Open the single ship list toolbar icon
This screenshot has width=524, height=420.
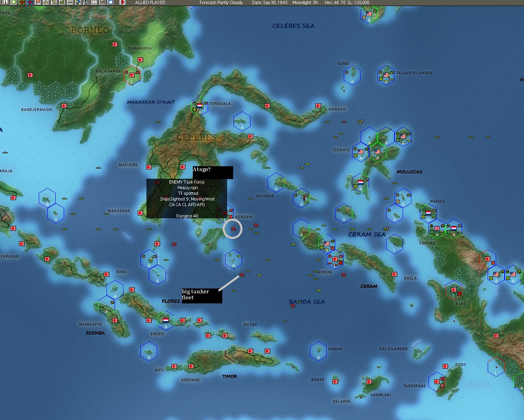[x=46, y=2]
